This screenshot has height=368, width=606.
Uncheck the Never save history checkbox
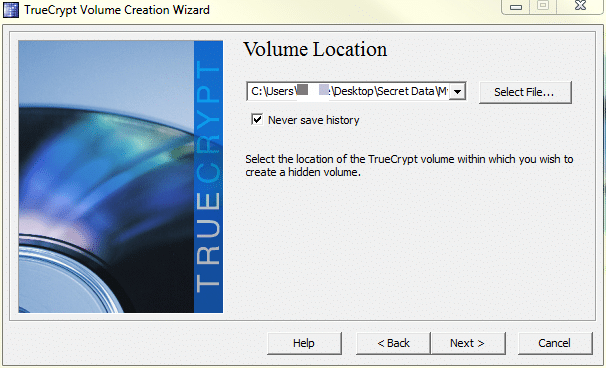coord(257,119)
